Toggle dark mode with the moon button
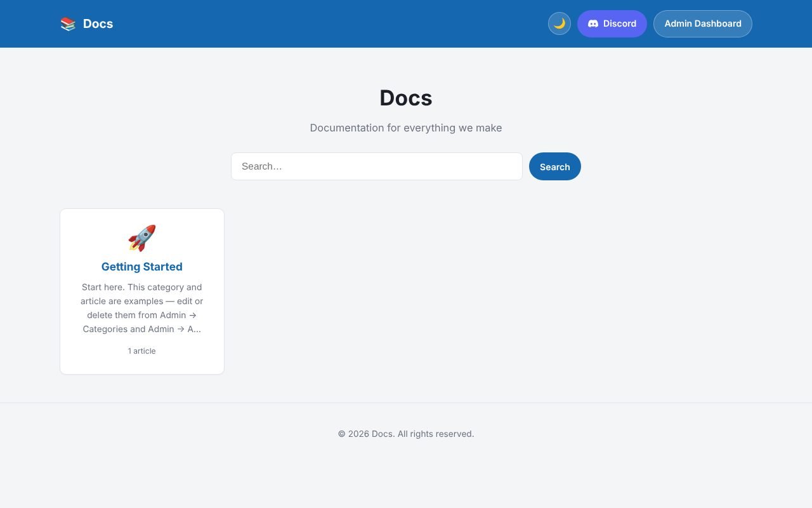The width and height of the screenshot is (812, 508). [x=560, y=23]
